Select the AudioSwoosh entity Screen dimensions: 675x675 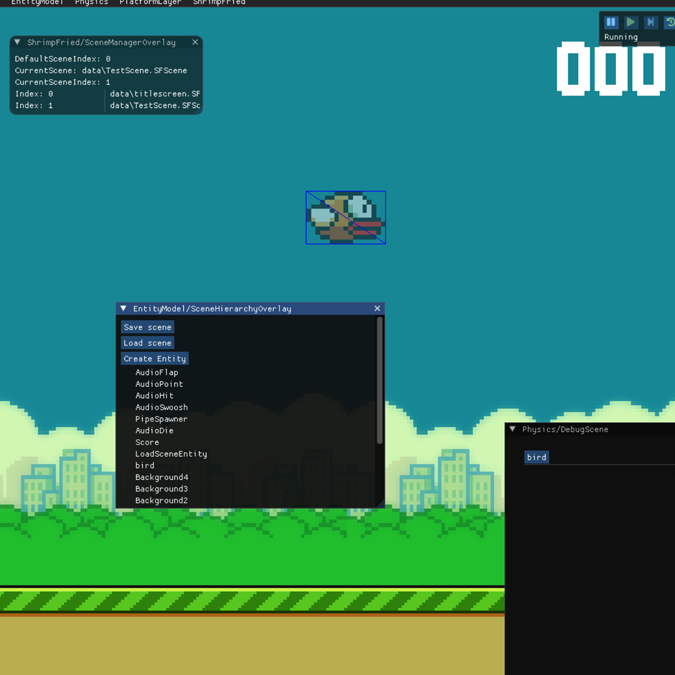click(161, 407)
